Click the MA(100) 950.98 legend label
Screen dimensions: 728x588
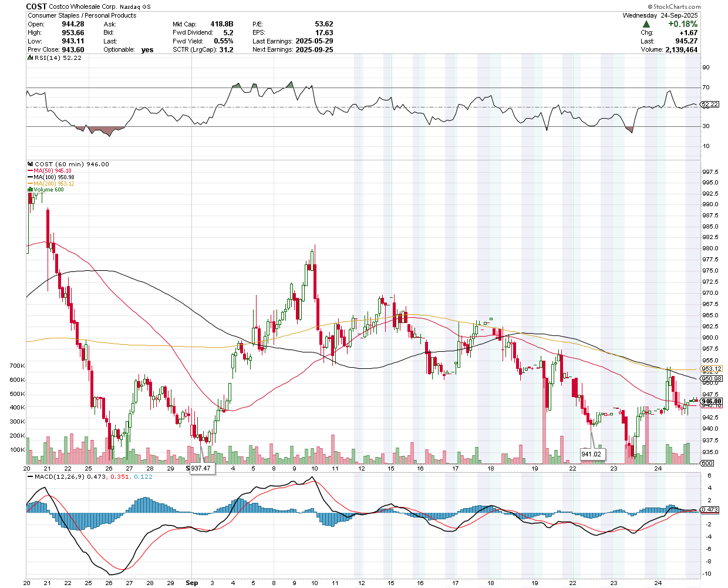point(54,177)
